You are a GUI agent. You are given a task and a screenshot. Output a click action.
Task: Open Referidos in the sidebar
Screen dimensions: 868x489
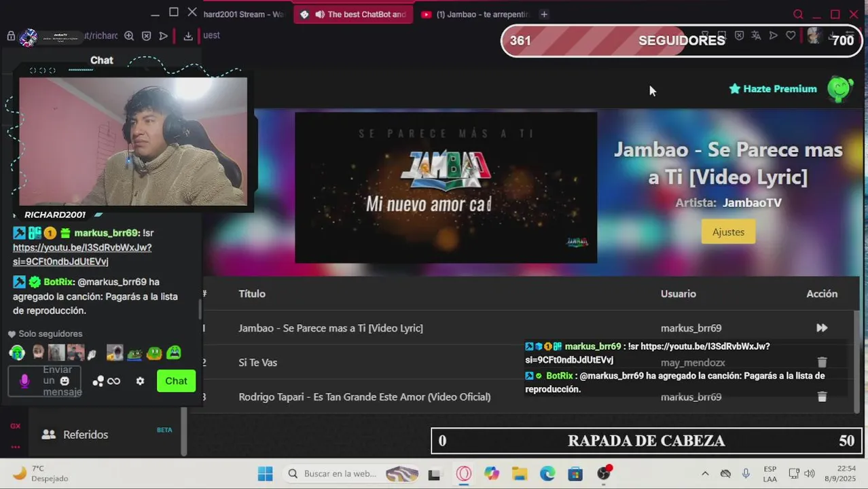tap(86, 435)
